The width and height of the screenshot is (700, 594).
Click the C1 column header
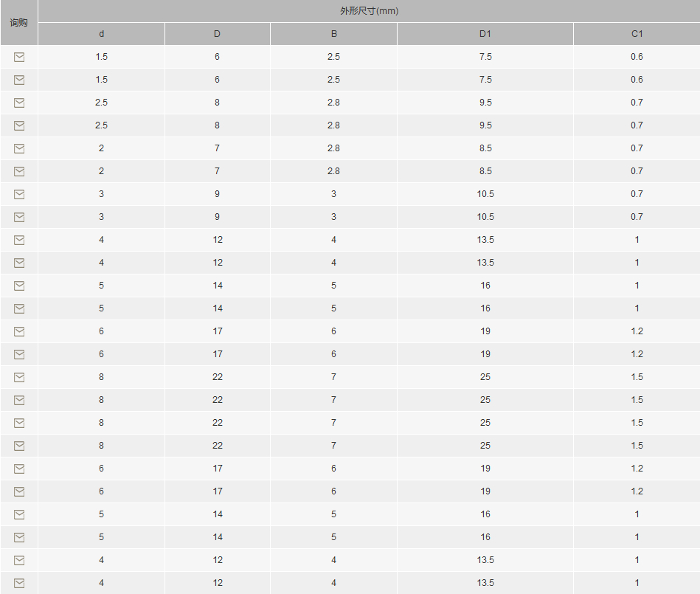click(637, 34)
